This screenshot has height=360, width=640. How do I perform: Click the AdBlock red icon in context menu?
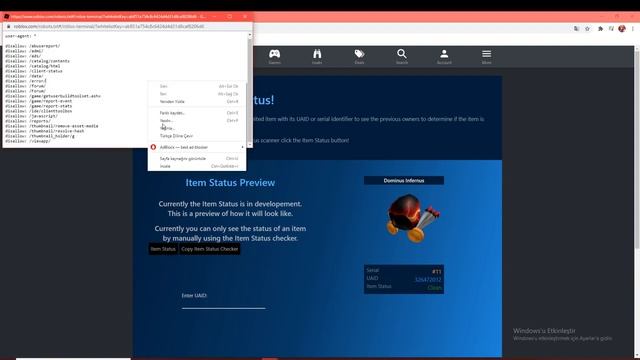tap(153, 147)
